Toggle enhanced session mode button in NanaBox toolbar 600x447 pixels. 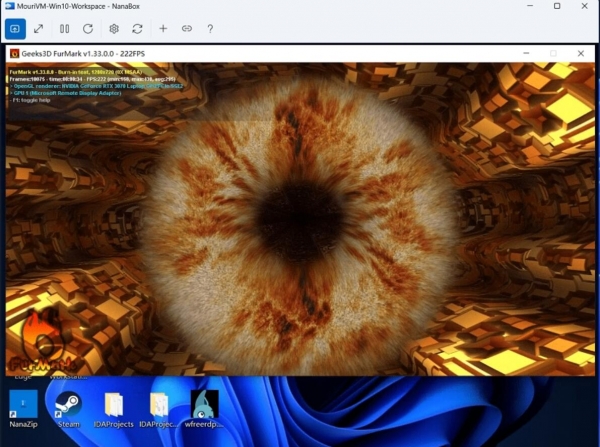point(15,29)
